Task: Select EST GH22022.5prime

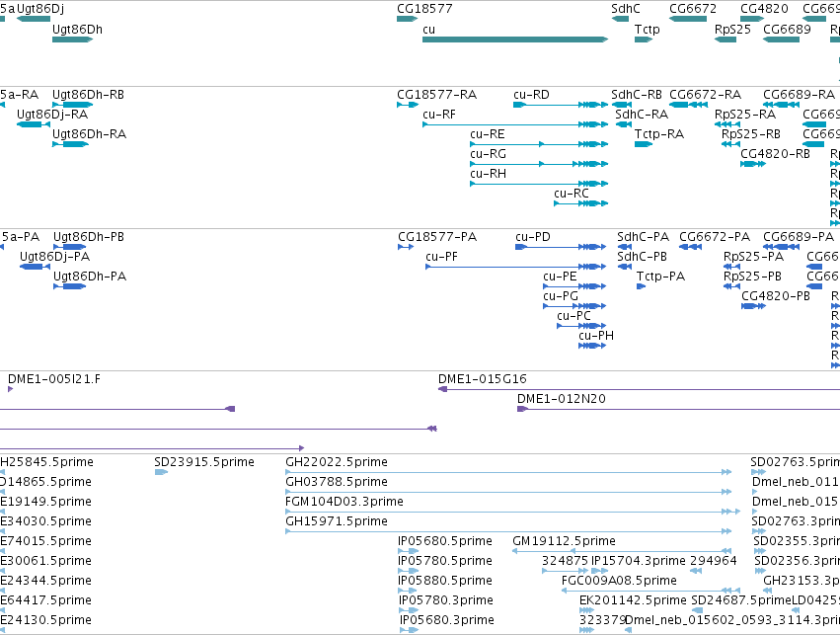Action: (508, 472)
